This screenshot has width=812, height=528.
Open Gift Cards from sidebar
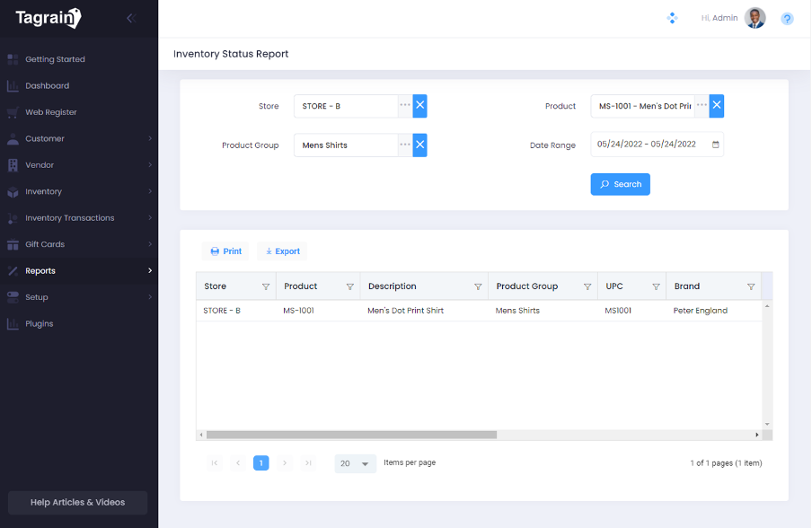pos(45,244)
